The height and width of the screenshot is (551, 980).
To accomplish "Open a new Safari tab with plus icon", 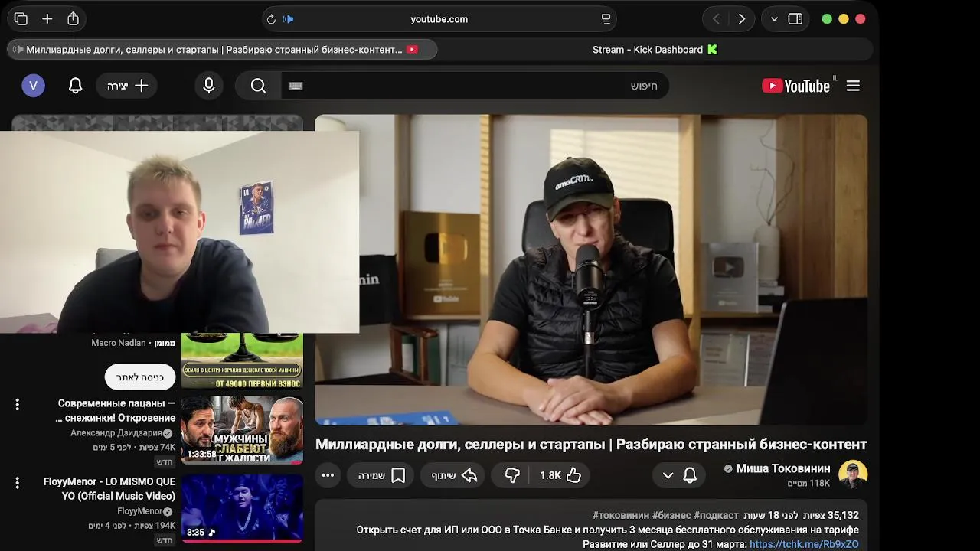I will point(47,19).
